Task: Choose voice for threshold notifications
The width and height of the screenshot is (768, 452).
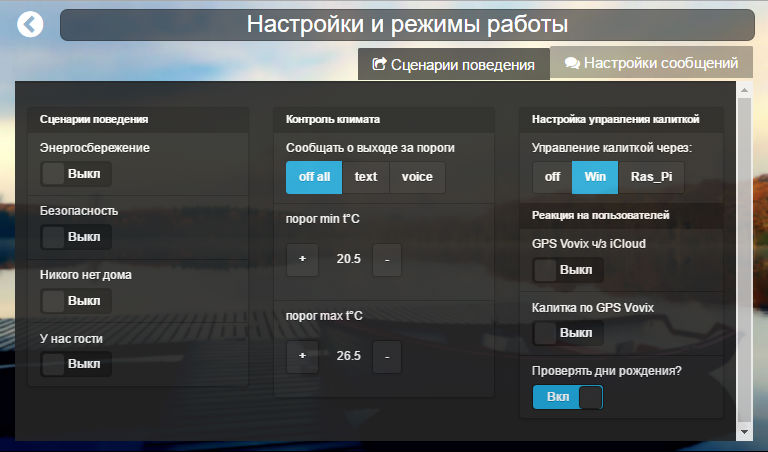Action: [x=417, y=177]
